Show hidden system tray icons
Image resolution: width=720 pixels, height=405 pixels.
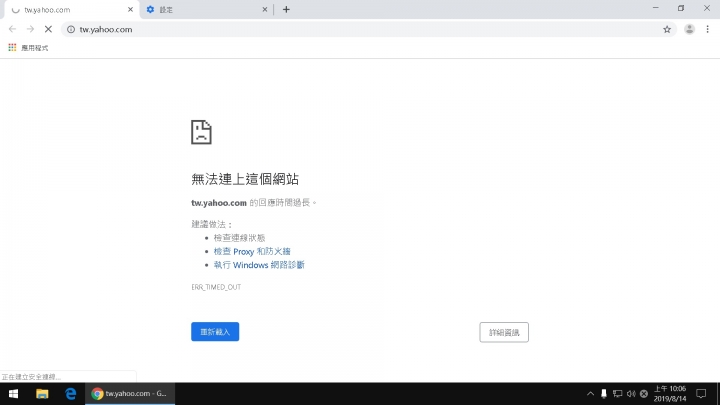coord(590,394)
